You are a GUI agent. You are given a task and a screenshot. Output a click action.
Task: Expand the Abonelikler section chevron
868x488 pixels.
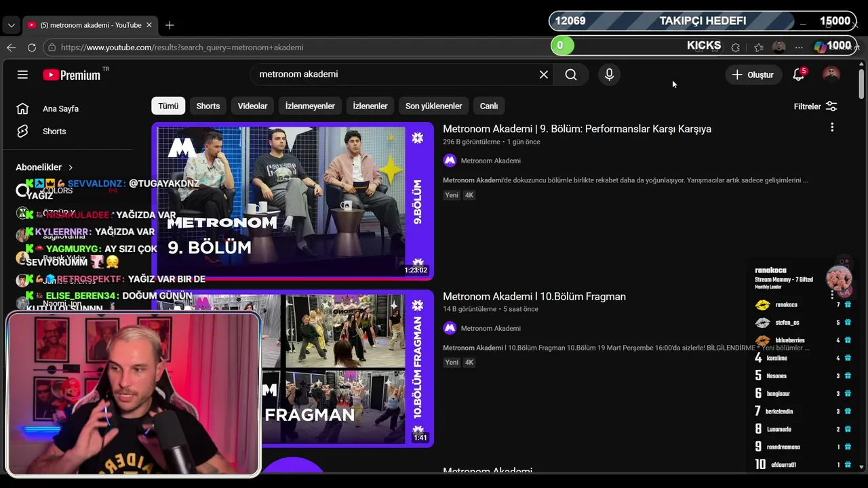point(71,167)
